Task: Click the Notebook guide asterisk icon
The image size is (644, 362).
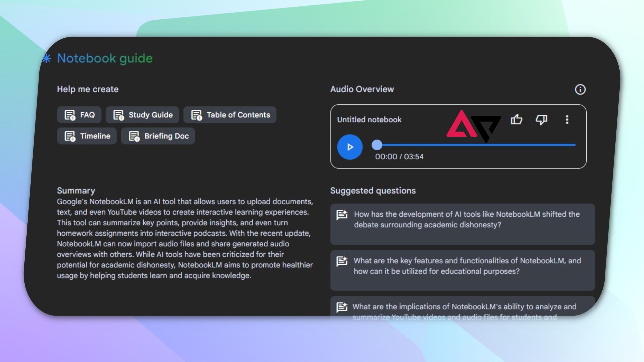Action: (x=47, y=59)
